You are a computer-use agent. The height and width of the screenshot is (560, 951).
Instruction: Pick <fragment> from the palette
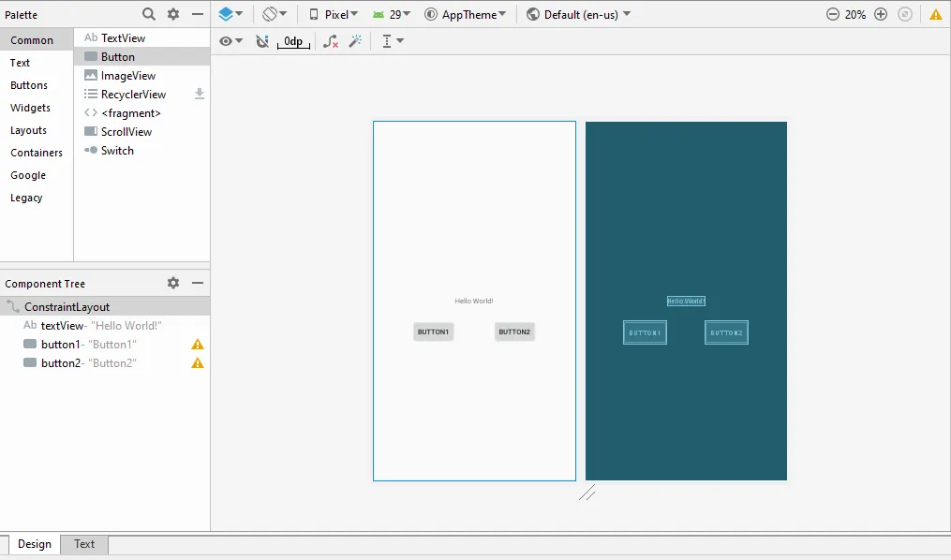141,112
